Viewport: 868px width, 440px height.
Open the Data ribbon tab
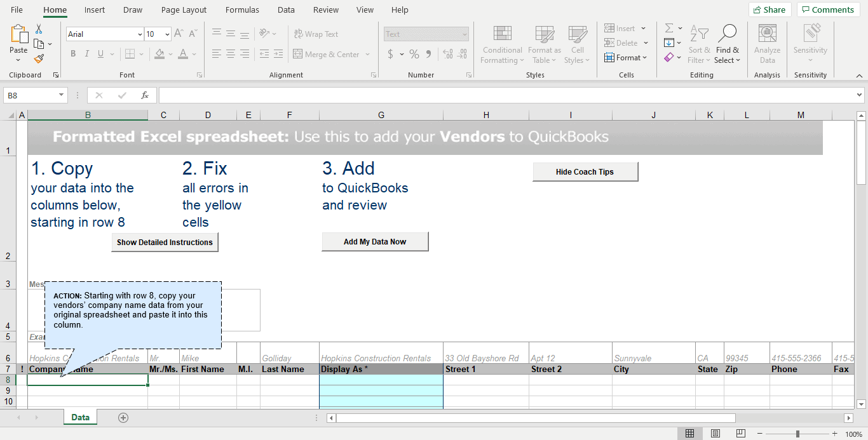point(286,10)
